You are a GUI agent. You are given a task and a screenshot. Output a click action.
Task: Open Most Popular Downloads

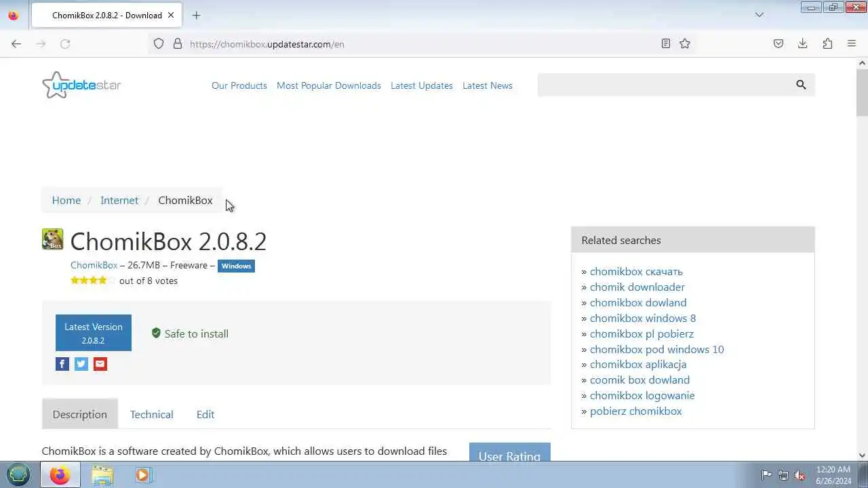(329, 85)
